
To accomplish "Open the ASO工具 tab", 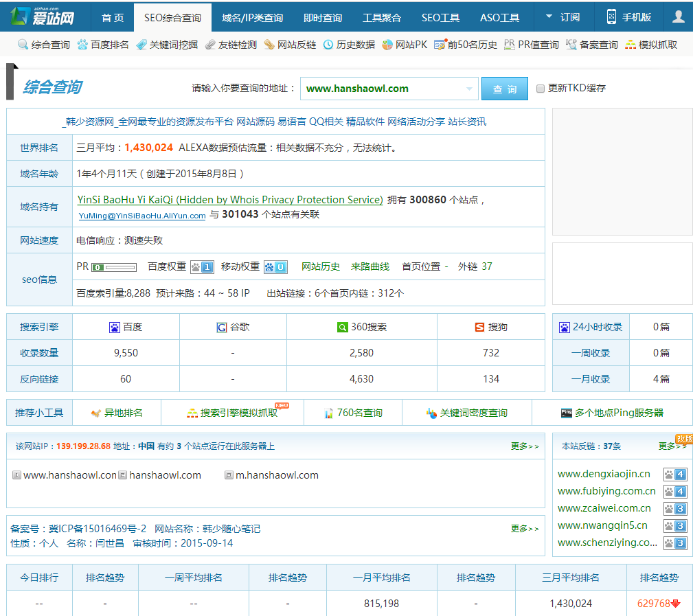I will point(499,18).
